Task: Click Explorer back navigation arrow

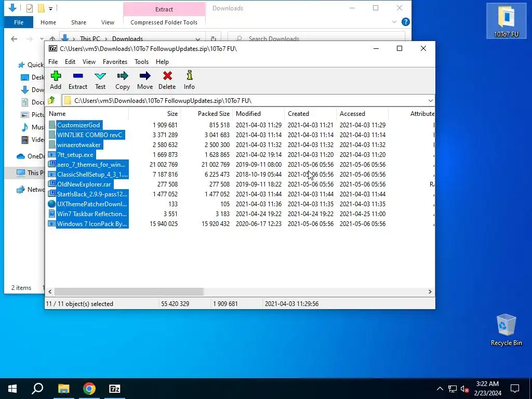Action: [14, 38]
